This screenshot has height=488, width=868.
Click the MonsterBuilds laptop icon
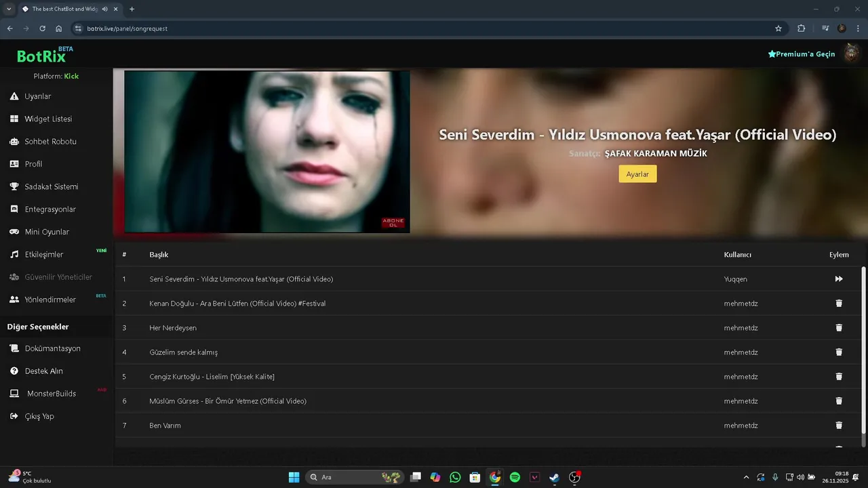tap(14, 394)
